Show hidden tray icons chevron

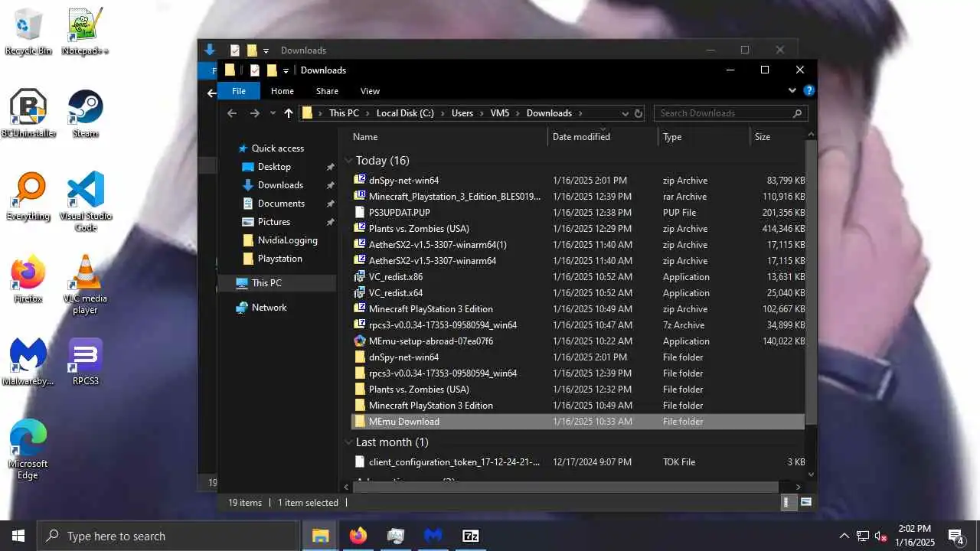[844, 536]
